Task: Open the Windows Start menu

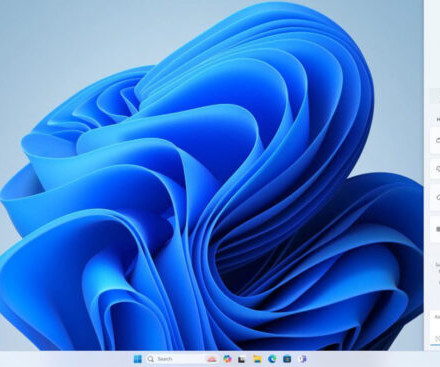Action: (x=137, y=359)
